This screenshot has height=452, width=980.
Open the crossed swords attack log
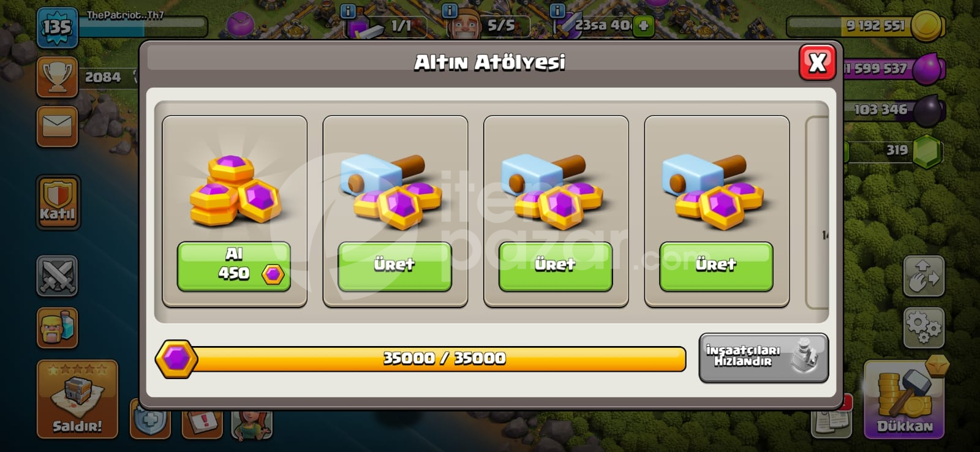pyautogui.click(x=57, y=276)
